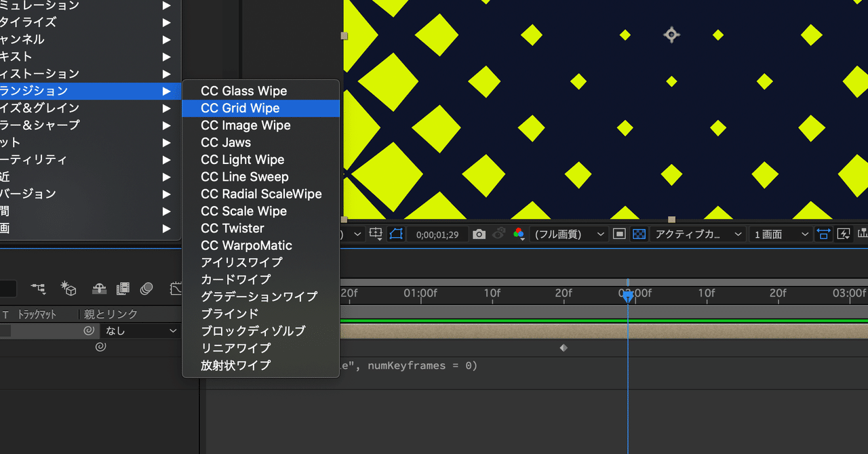Image resolution: width=868 pixels, height=454 pixels.
Task: Enable the Hide Shy Layers toggle
Action: coord(99,289)
